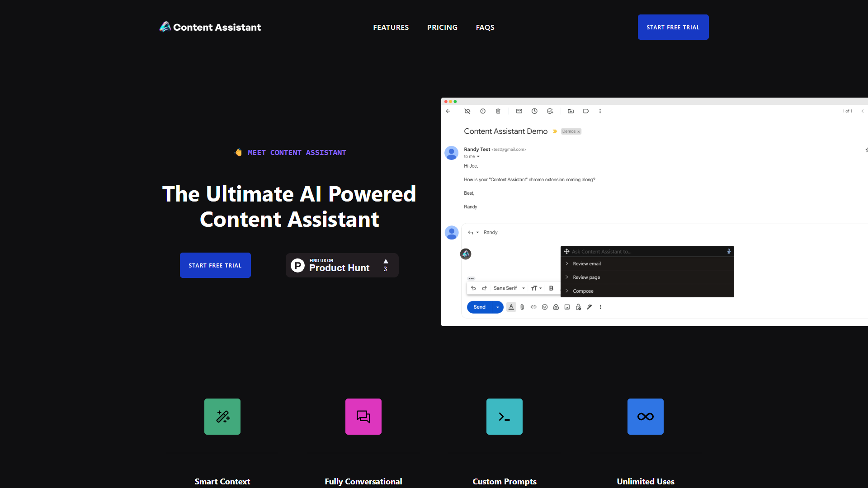
Task: Click the Unlimited Uses heading
Action: pyautogui.click(x=646, y=482)
